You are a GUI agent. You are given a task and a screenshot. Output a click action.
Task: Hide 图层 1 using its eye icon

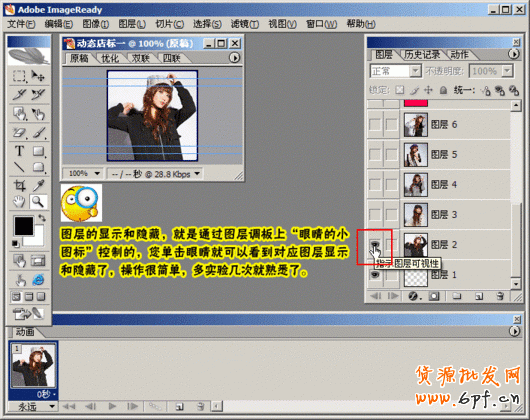point(375,275)
